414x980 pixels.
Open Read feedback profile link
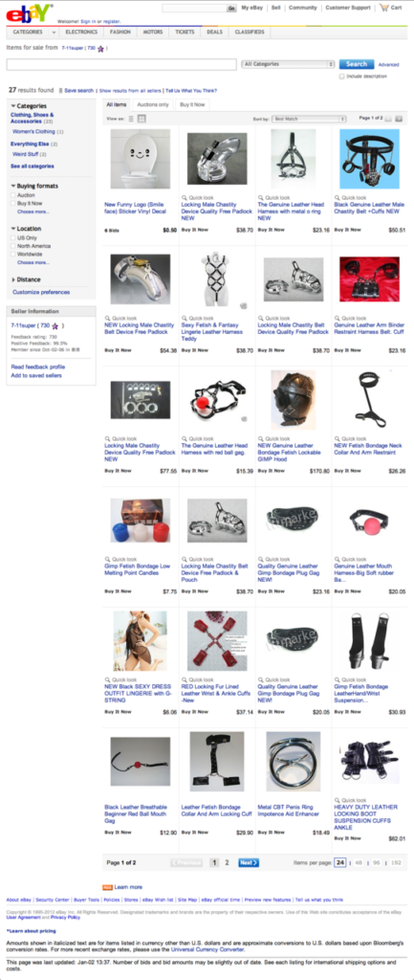(38, 367)
